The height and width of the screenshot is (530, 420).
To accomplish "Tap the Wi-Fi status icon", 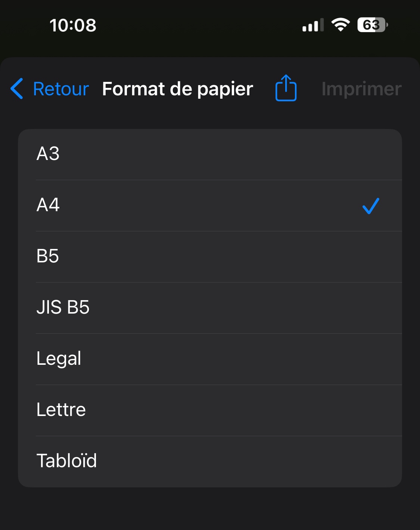I will [340, 25].
